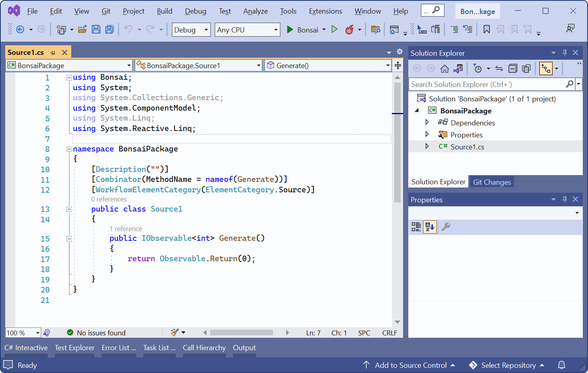Screen dimensions: 588x373
Task: Click the uncomment selected lines icon
Action: (x=468, y=29)
